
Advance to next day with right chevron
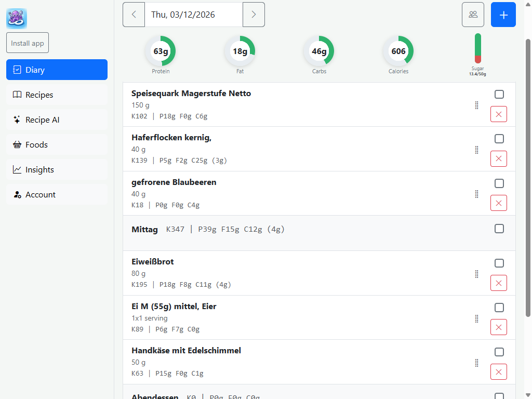pos(254,15)
